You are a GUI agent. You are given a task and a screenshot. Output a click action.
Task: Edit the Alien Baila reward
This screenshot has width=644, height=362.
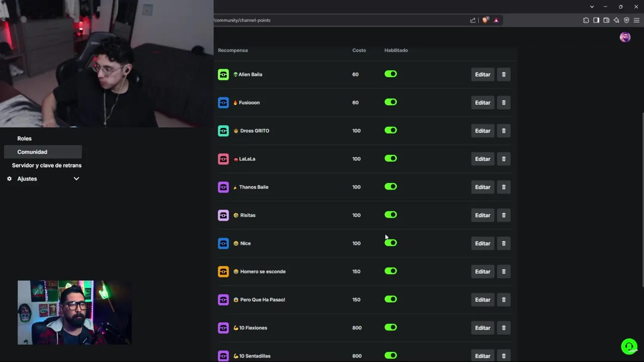pos(482,74)
